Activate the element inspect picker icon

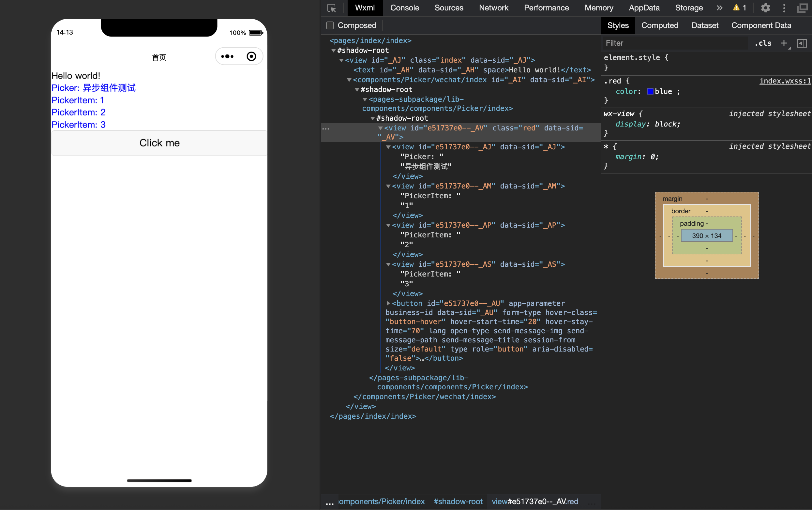pyautogui.click(x=332, y=8)
